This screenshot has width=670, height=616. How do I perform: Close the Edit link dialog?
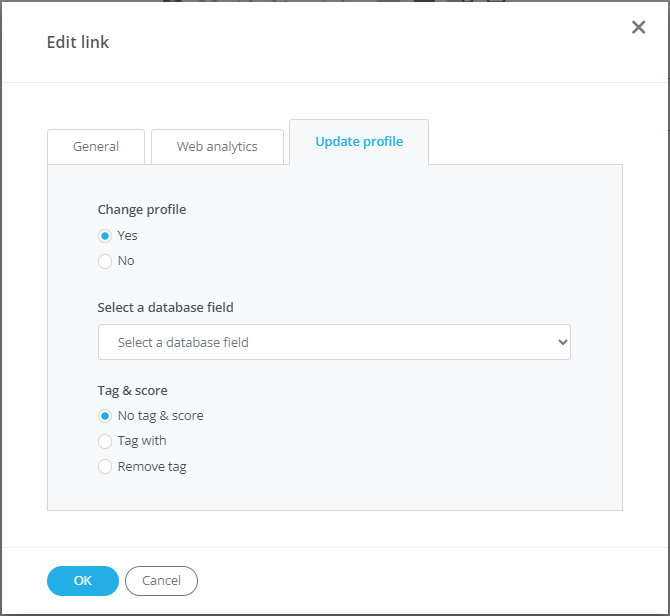[x=638, y=28]
